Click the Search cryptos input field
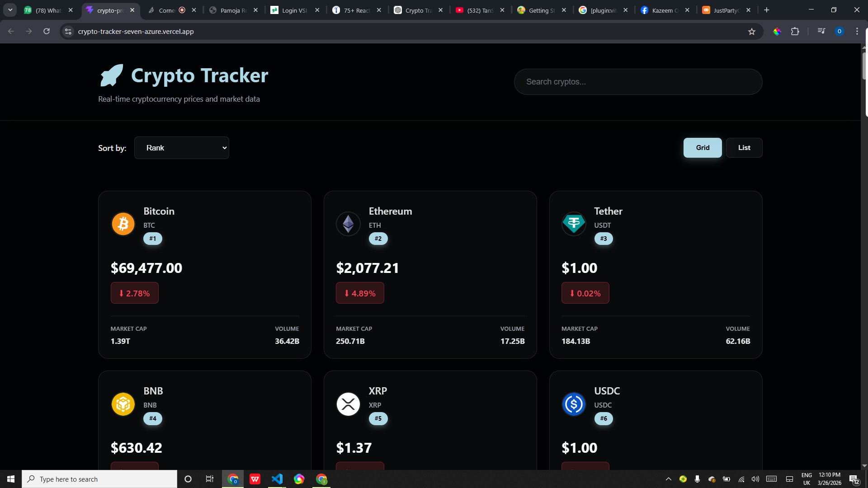 click(638, 82)
